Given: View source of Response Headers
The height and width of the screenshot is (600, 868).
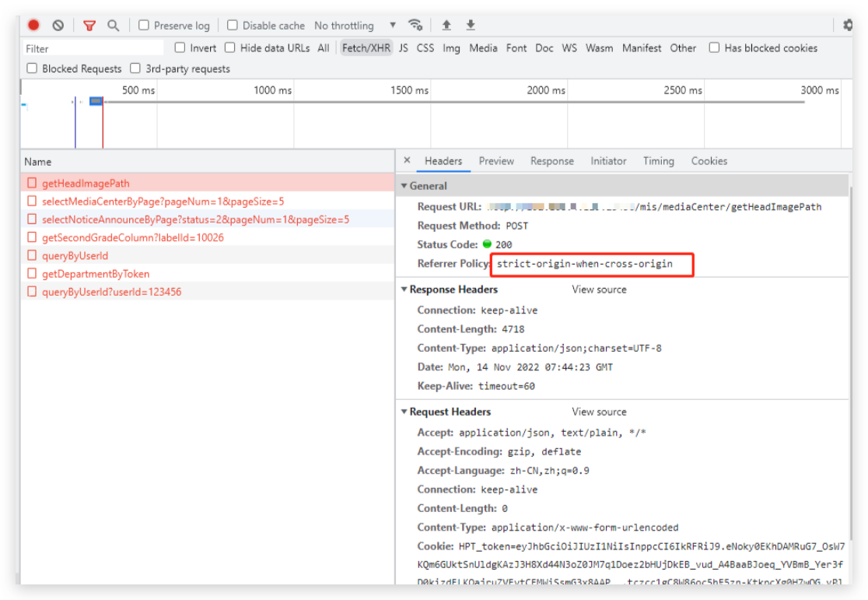Looking at the screenshot, I should pyautogui.click(x=599, y=289).
